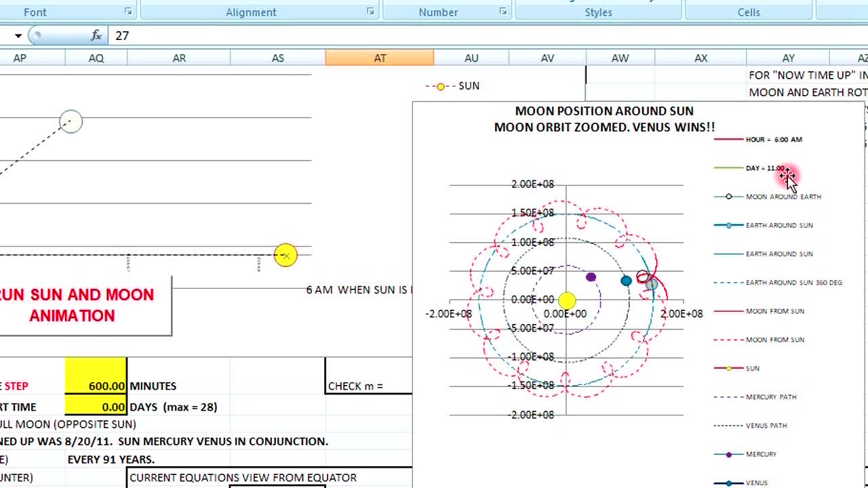Select the "MERCURY" legend entry with purple dot
The height and width of the screenshot is (488, 868).
point(746,454)
